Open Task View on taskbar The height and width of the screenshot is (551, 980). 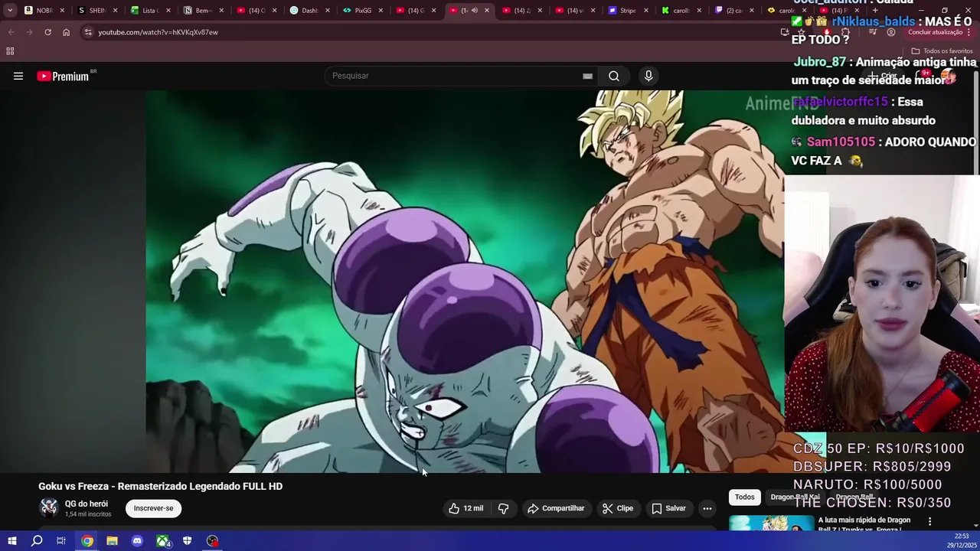point(61,541)
